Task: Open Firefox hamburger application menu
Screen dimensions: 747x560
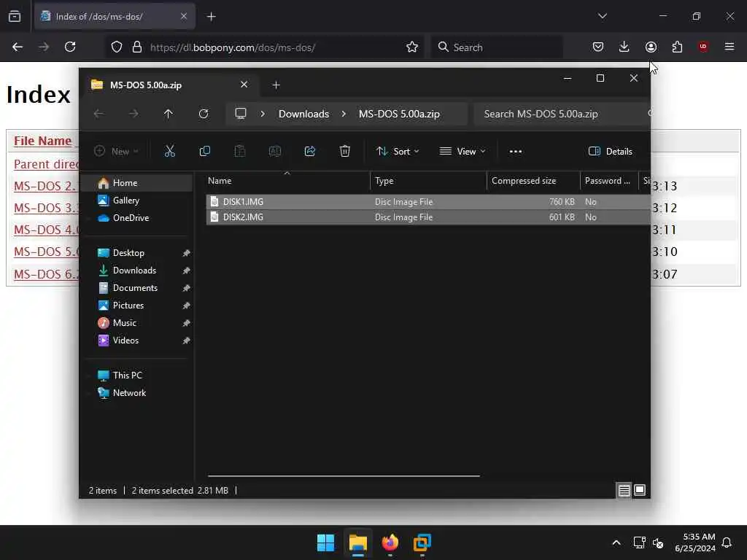Action: tap(729, 47)
